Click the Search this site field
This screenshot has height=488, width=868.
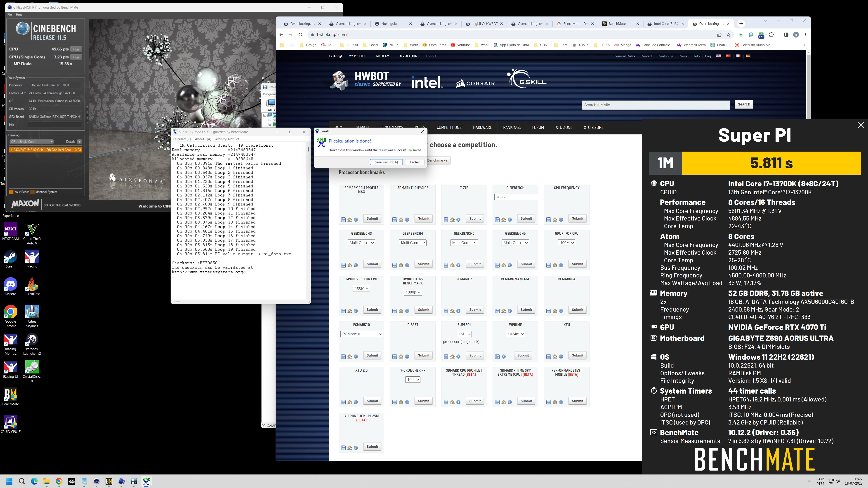(656, 105)
